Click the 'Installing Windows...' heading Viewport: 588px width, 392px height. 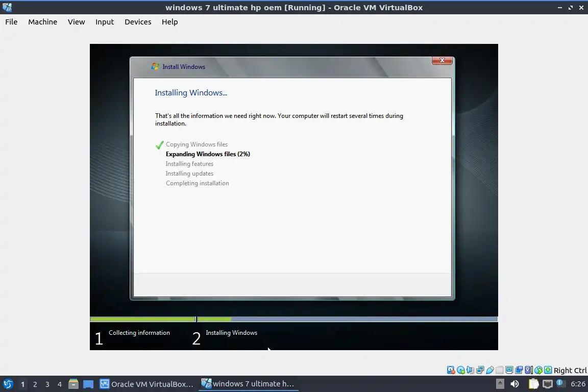click(191, 93)
